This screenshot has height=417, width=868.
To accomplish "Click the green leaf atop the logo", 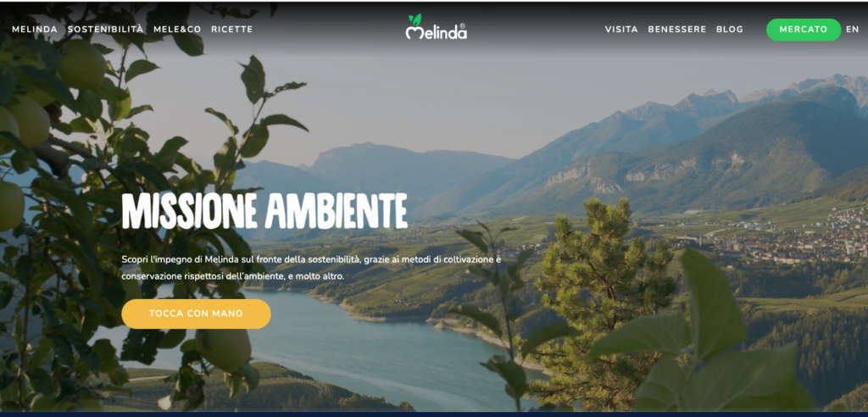I will 415,19.
